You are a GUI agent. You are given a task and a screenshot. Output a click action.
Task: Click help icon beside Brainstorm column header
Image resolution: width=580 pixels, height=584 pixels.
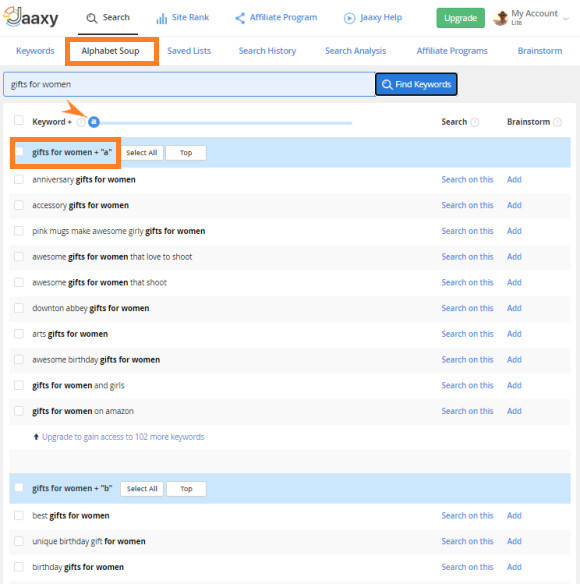click(557, 122)
